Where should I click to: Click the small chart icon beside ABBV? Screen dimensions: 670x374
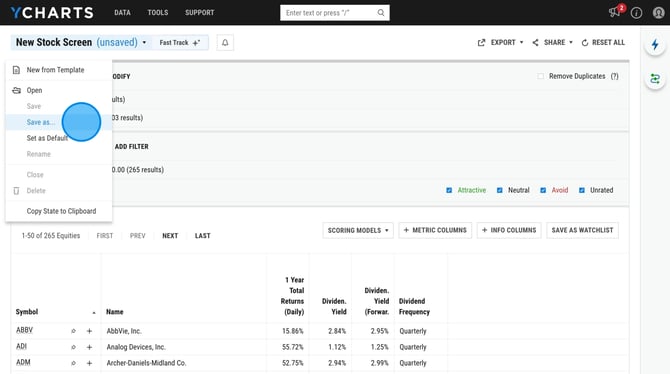tap(73, 331)
